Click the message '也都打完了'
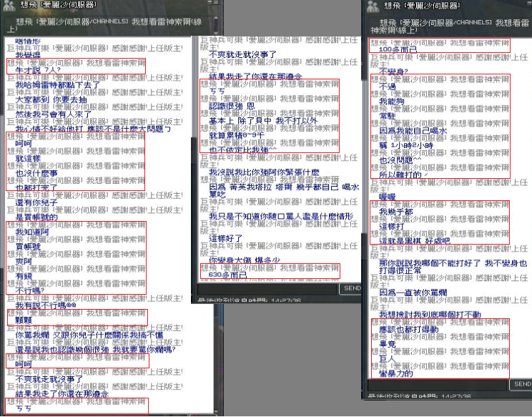This screenshot has height=417, width=532. [36, 187]
